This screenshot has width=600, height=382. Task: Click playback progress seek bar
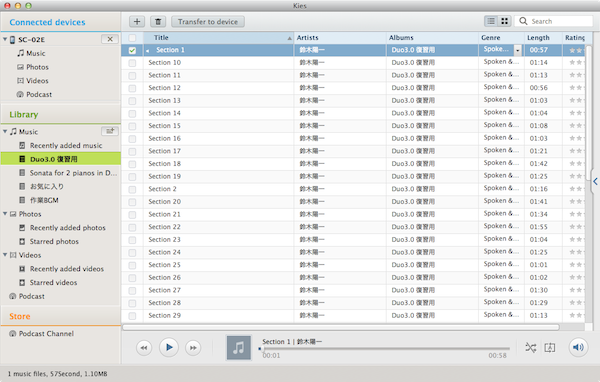tap(385, 349)
